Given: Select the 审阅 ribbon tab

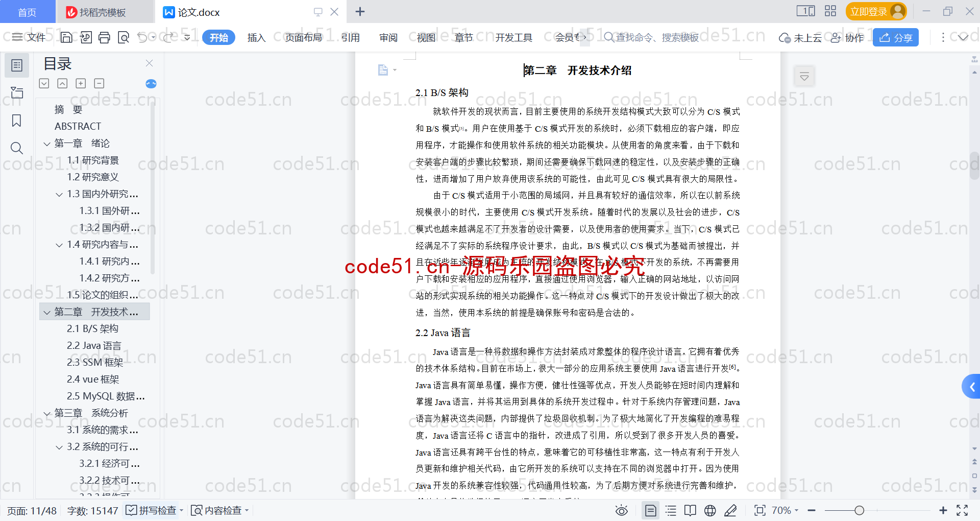Looking at the screenshot, I should pos(388,37).
